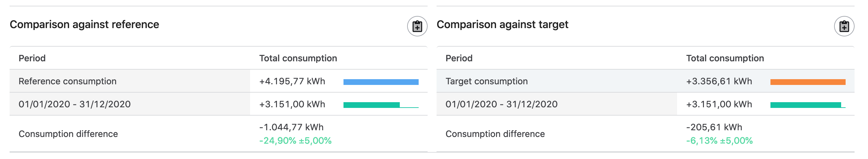Image resolution: width=868 pixels, height=159 pixels.
Task: Select the Target consumption row
Action: [645, 81]
